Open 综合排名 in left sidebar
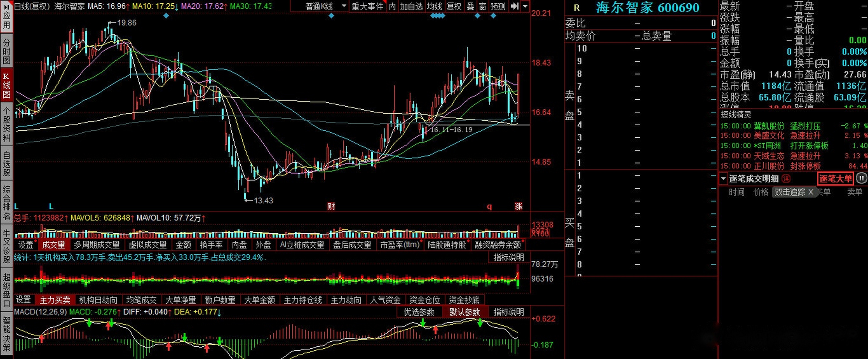 click(6, 202)
